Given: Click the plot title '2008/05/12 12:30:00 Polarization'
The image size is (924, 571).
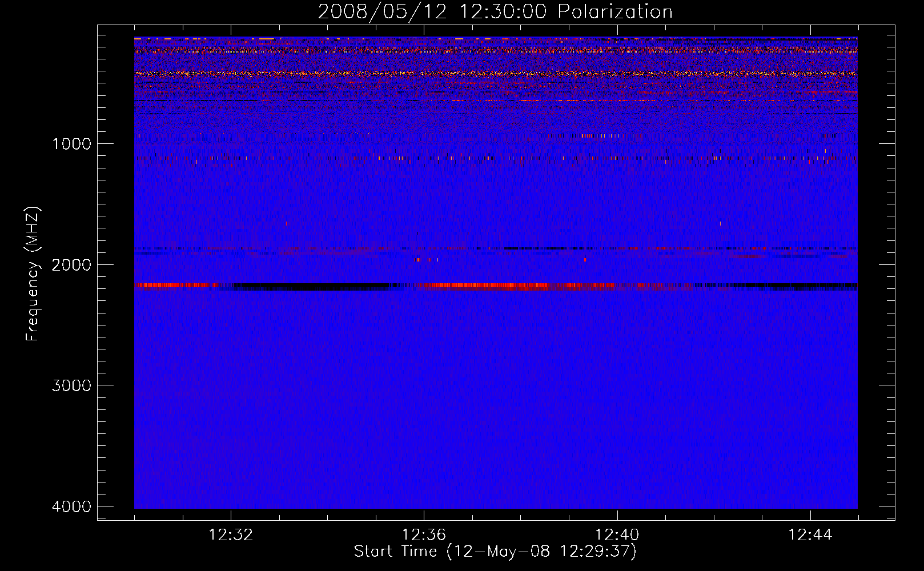Looking at the screenshot, I should [495, 11].
